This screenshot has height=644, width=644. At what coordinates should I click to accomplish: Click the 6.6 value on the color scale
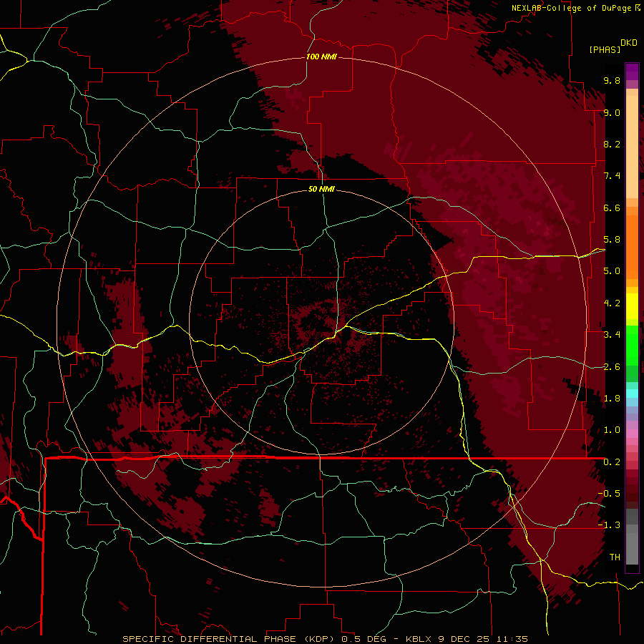(612, 208)
